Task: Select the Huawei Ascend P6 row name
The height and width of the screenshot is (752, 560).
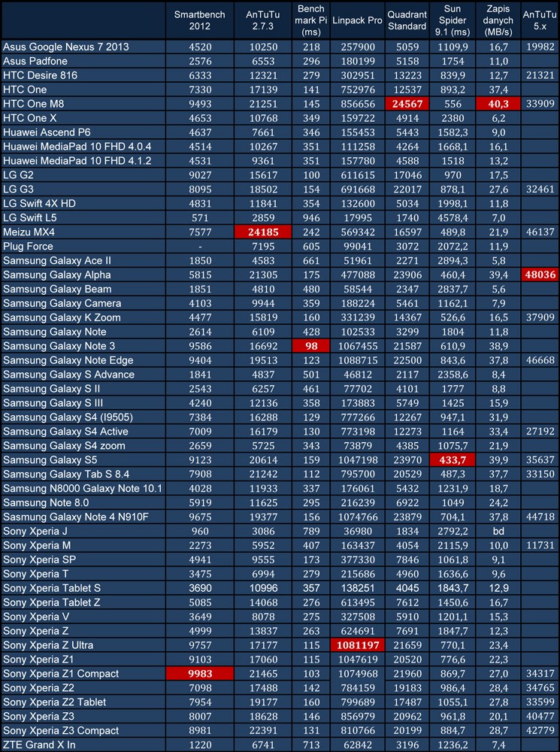Action: 47,132
